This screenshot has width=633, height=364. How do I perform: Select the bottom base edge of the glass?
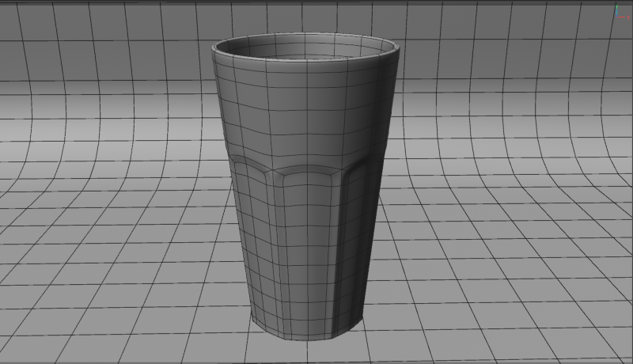coord(307,339)
